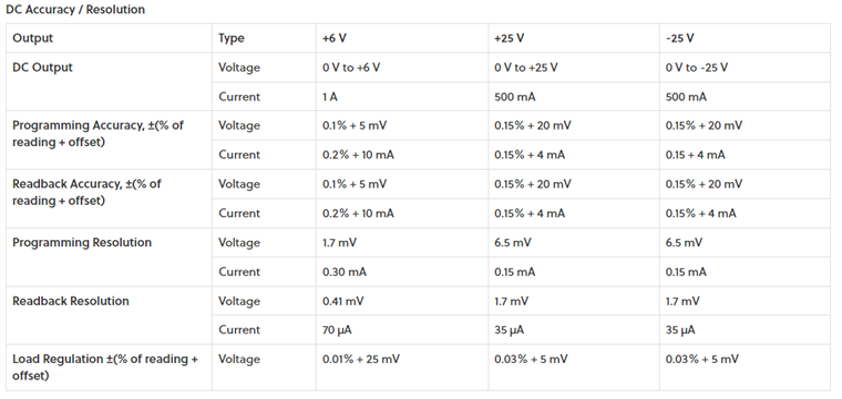Select the 70 µA cell
This screenshot has height=399, width=842.
point(337,330)
